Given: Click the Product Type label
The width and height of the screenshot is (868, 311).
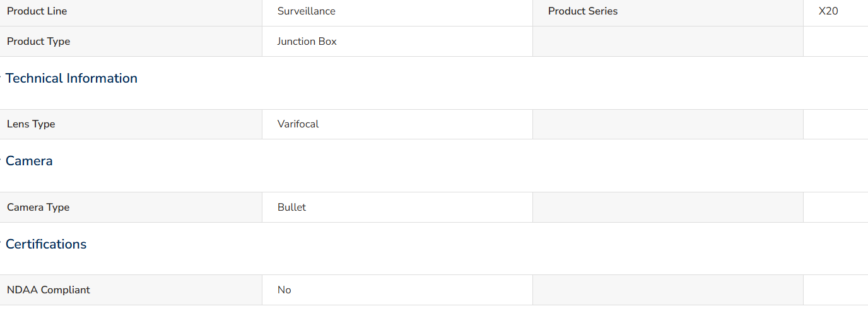Looking at the screenshot, I should pyautogui.click(x=38, y=42).
